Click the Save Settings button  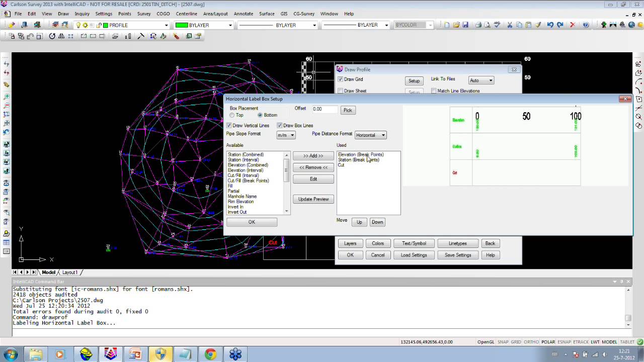[458, 255]
